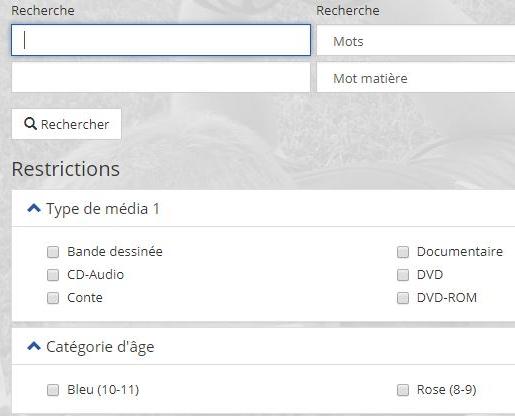515x416 pixels.
Task: Check the Bande dessinée checkbox
Action: (x=53, y=252)
